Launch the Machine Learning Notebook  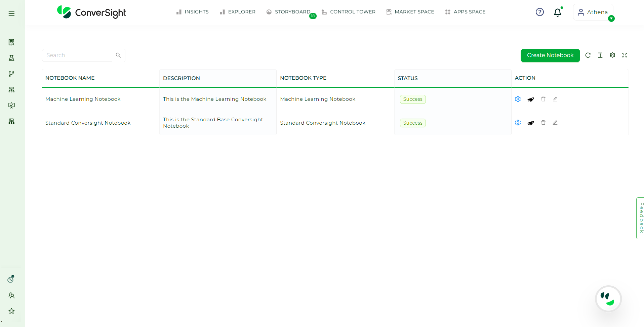point(531,99)
